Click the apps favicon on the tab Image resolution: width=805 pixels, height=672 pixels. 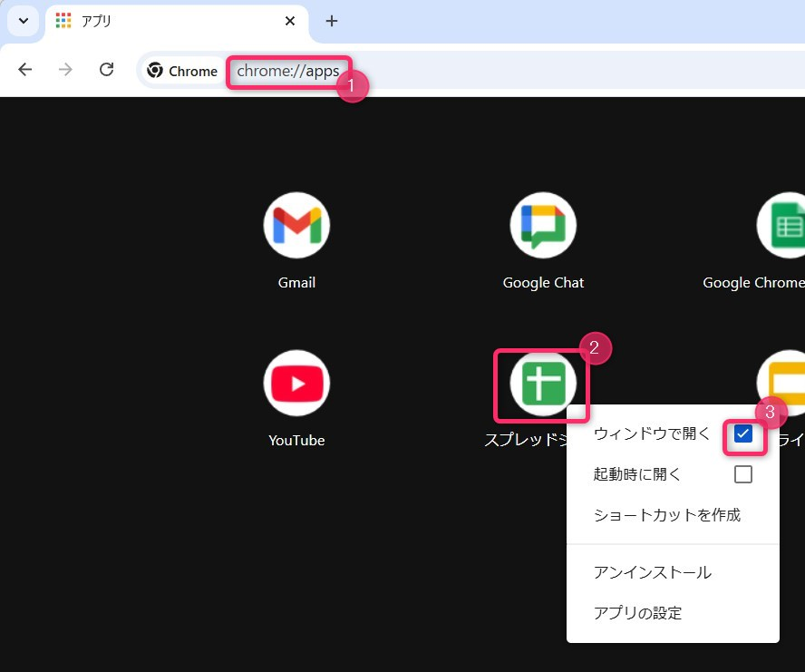63,21
